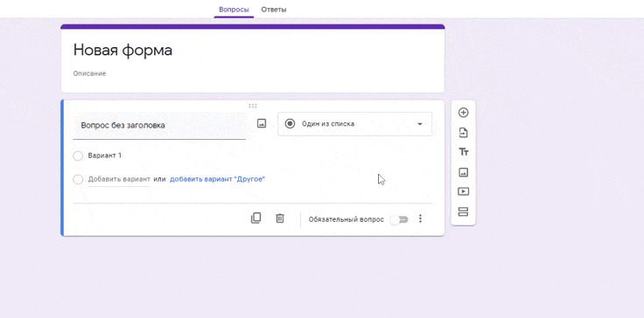The width and height of the screenshot is (644, 318).
Task: Click the duplicate question icon
Action: click(255, 218)
